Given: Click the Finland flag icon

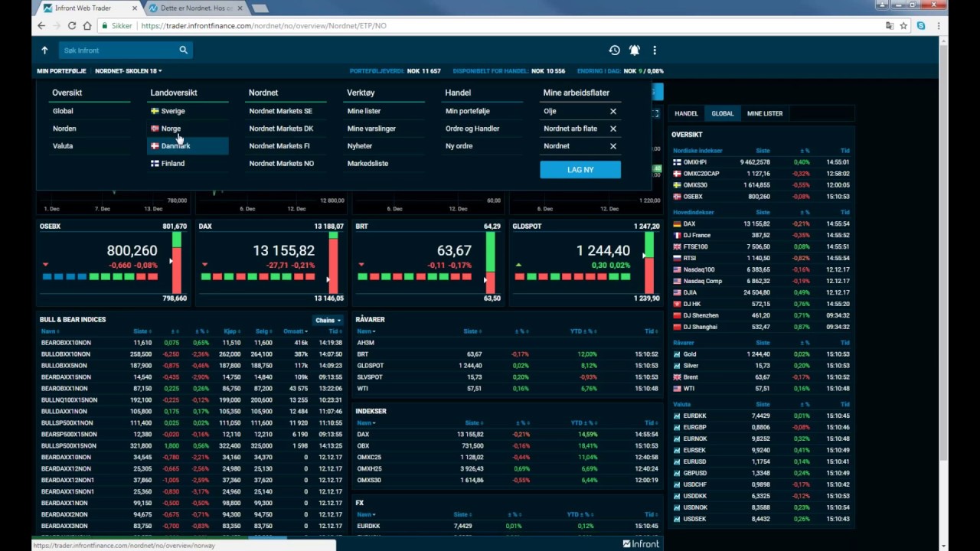Looking at the screenshot, I should (x=155, y=163).
